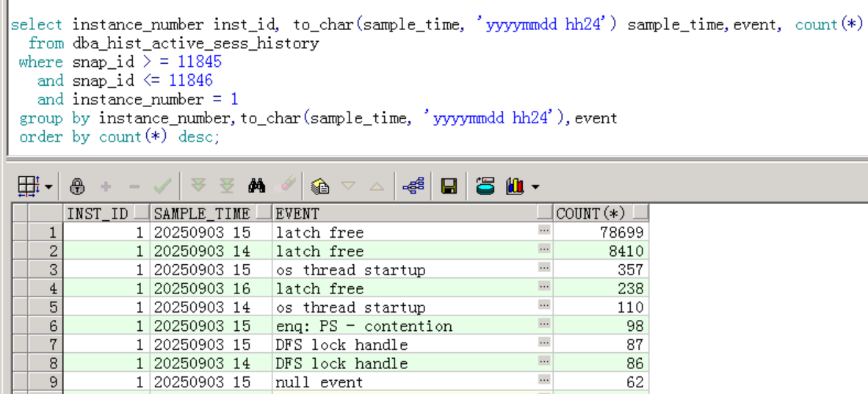Image resolution: width=868 pixels, height=394 pixels.
Task: Click the cyan database export icon
Action: tap(485, 186)
